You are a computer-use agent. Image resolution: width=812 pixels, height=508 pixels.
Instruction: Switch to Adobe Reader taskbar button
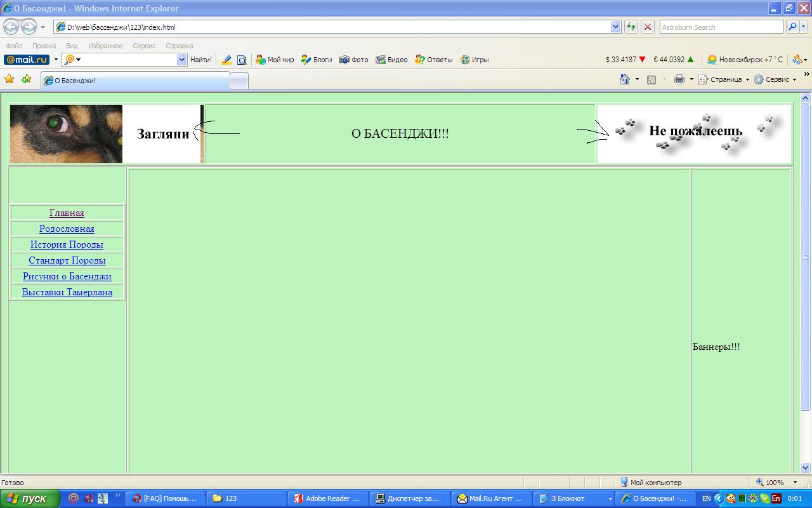[x=327, y=498]
